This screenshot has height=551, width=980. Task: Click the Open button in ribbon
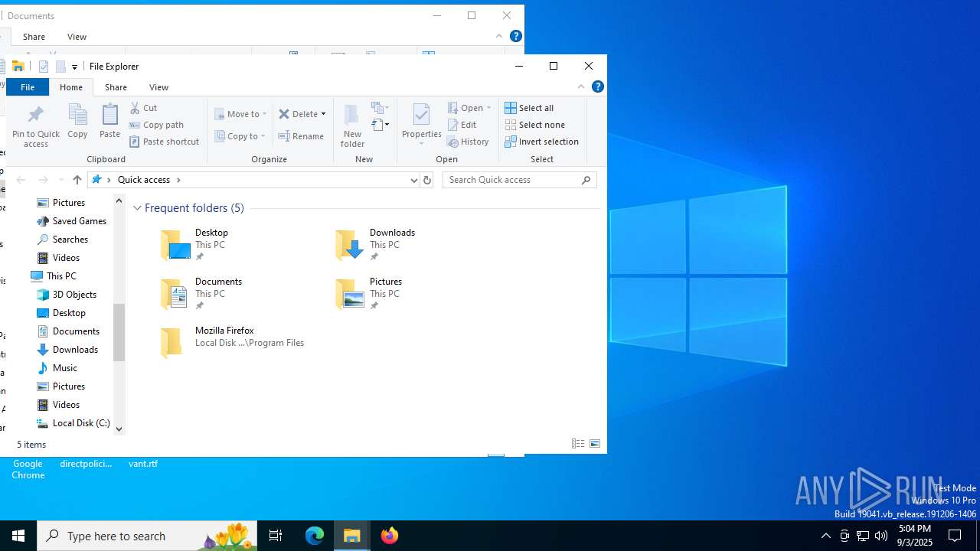(x=469, y=108)
